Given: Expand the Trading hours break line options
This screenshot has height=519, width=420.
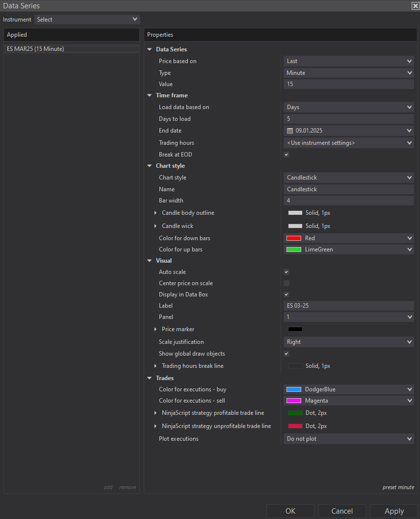Looking at the screenshot, I should 155,366.
